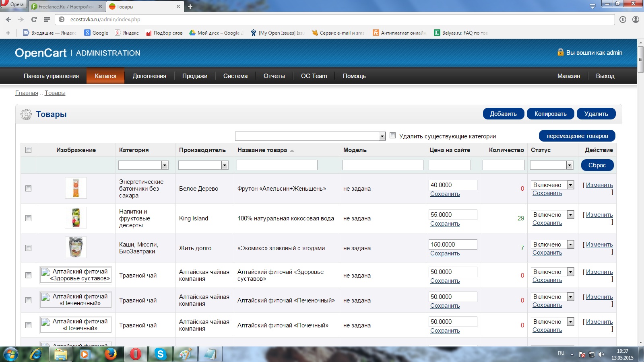644x362 pixels.
Task: Open Мой диск Google bookmark
Action: click(x=216, y=33)
